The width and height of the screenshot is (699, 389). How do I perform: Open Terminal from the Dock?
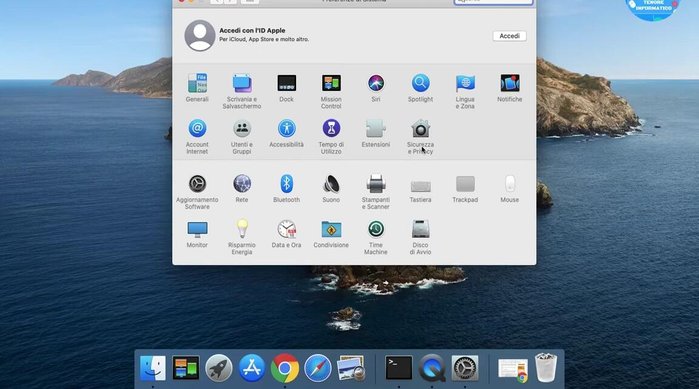[x=399, y=368]
